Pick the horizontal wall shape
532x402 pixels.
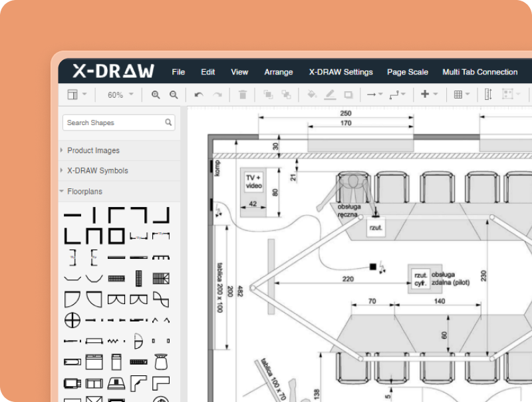72,215
